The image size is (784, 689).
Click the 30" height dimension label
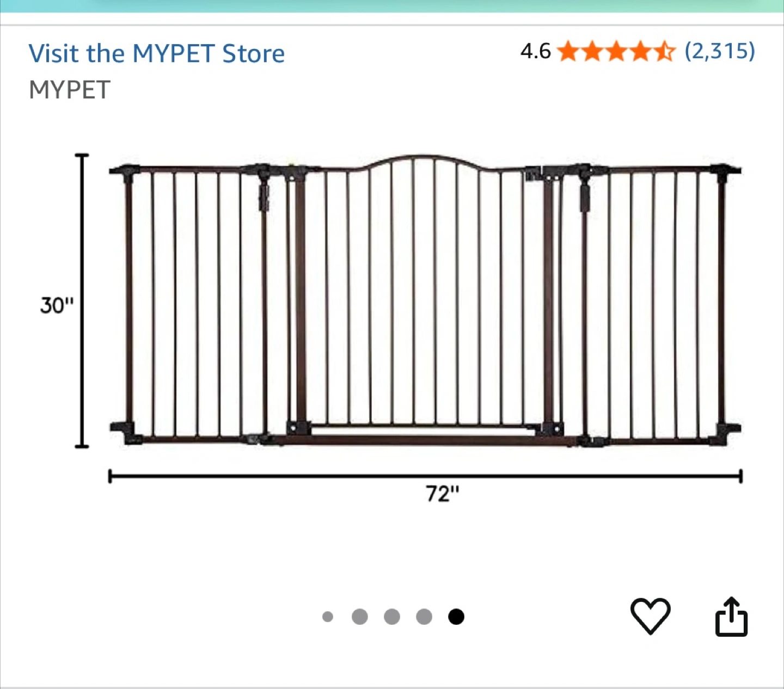(56, 305)
